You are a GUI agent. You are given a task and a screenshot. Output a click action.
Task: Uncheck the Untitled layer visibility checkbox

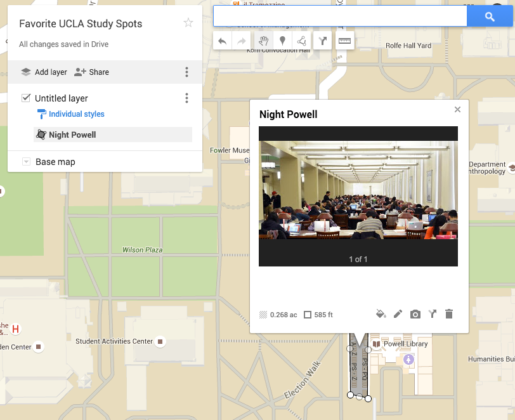click(26, 98)
